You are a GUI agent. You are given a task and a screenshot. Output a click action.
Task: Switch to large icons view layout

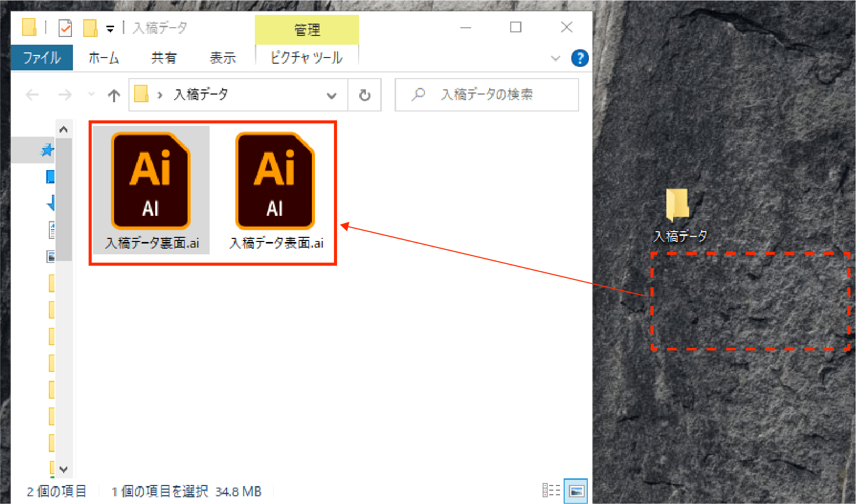[576, 491]
